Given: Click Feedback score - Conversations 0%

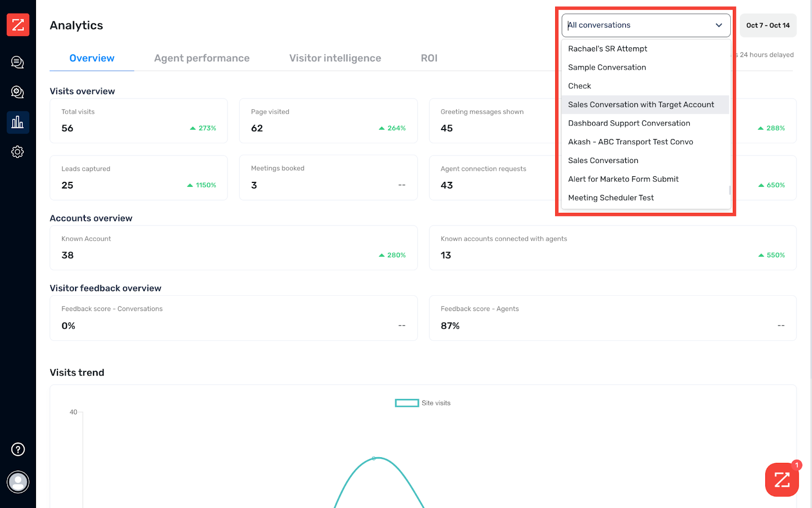Looking at the screenshot, I should point(69,326).
